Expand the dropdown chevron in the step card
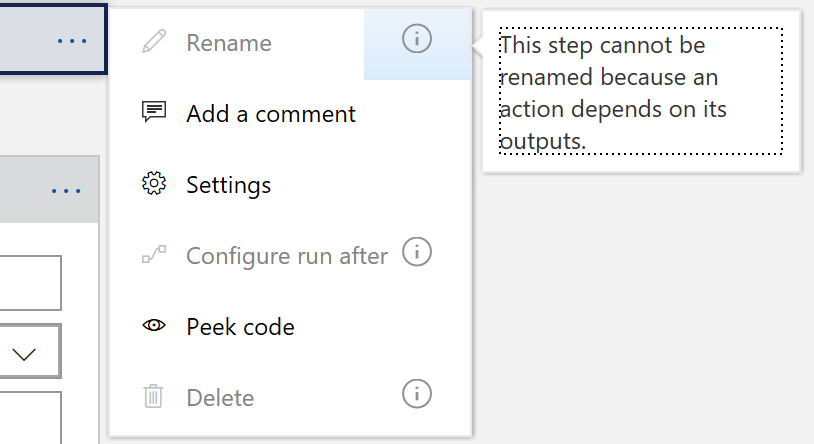The height and width of the screenshot is (444, 814). click(24, 355)
